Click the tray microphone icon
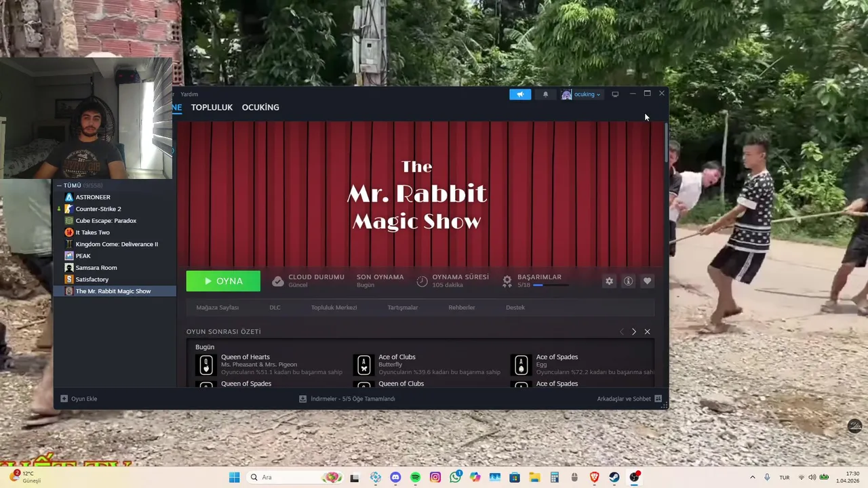 click(x=767, y=477)
